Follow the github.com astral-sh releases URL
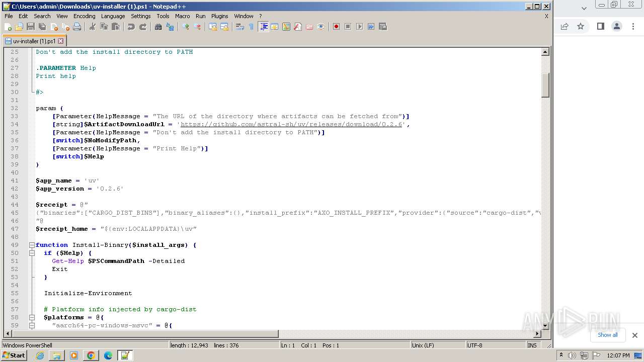 click(x=291, y=124)
